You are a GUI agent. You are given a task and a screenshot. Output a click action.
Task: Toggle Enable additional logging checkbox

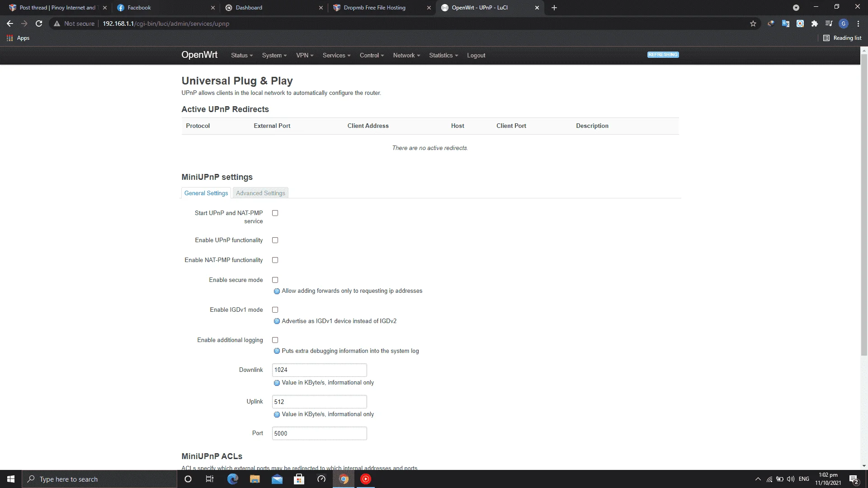point(275,340)
